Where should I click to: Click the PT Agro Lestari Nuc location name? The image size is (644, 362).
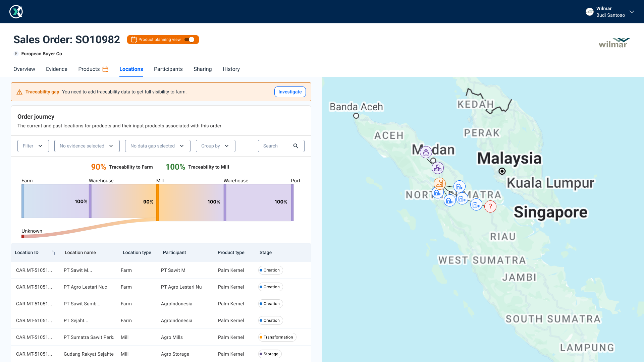click(85, 287)
